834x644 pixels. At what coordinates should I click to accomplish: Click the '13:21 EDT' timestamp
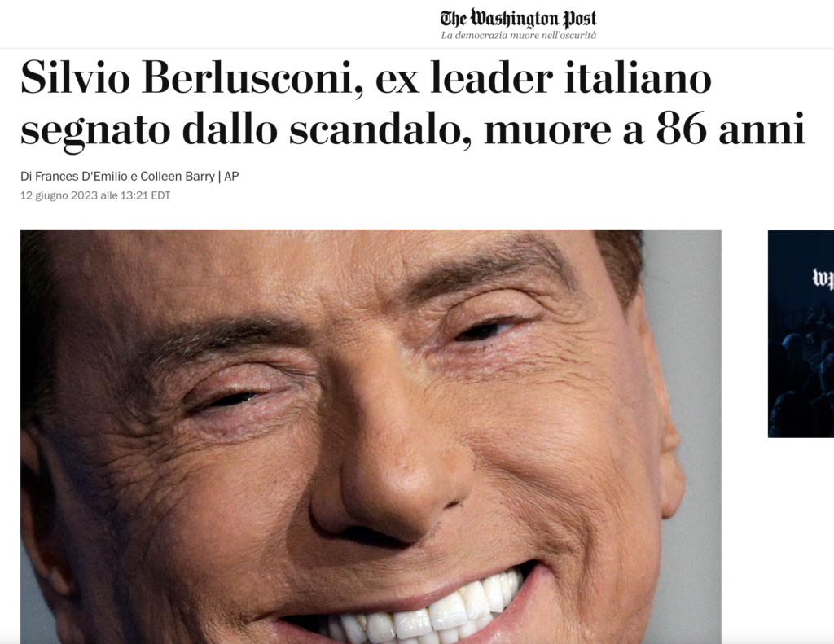145,195
